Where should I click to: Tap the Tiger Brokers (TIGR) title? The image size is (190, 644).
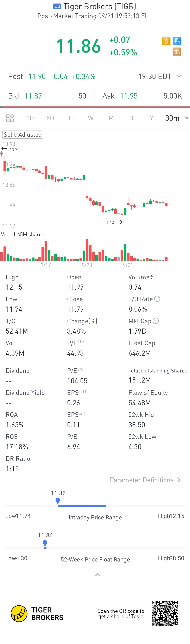click(100, 6)
